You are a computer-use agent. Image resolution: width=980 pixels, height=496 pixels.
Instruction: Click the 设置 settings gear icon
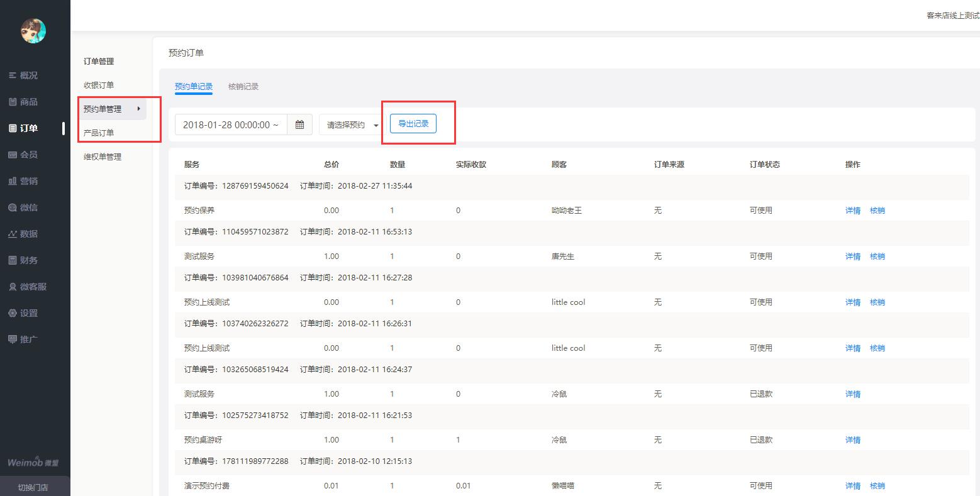click(13, 313)
